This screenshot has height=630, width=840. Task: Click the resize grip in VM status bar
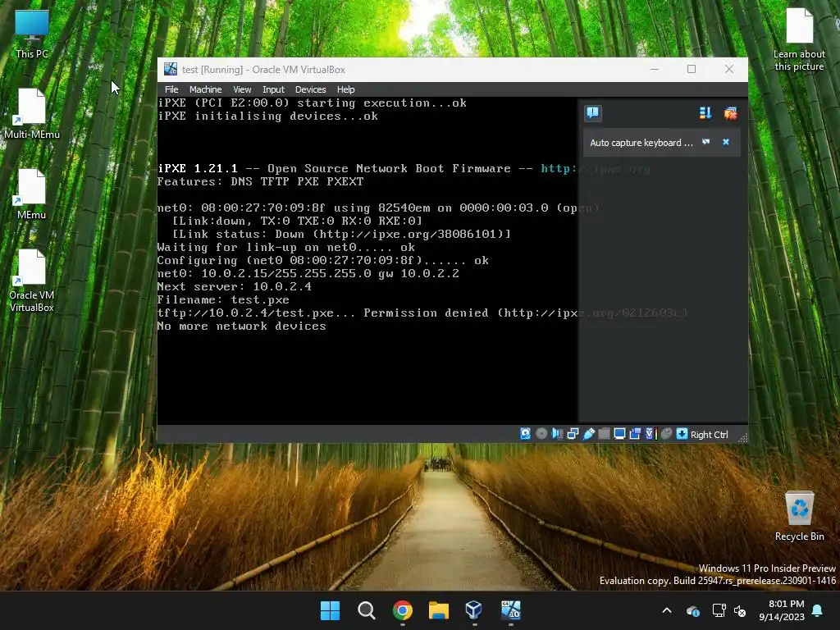coord(742,437)
